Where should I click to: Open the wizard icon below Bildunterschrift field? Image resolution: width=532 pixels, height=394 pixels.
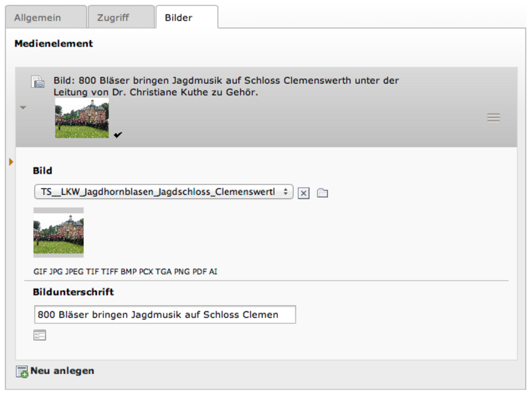[x=40, y=335]
